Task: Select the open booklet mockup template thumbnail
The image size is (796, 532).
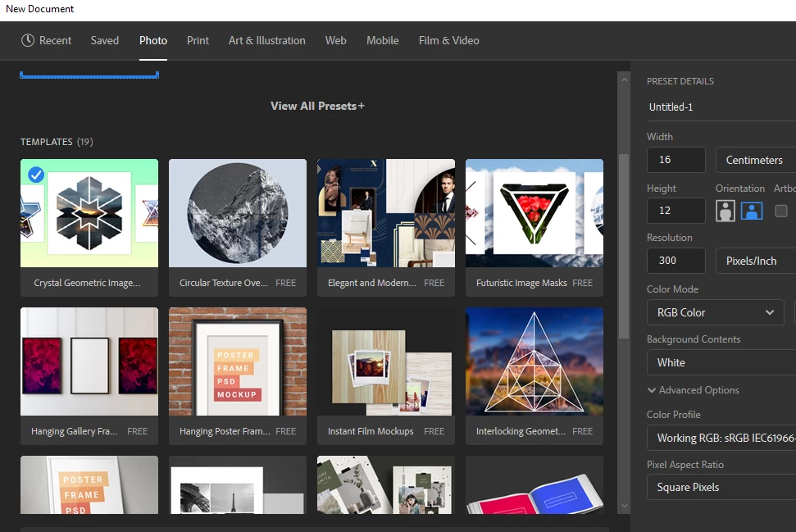Action: point(534,484)
